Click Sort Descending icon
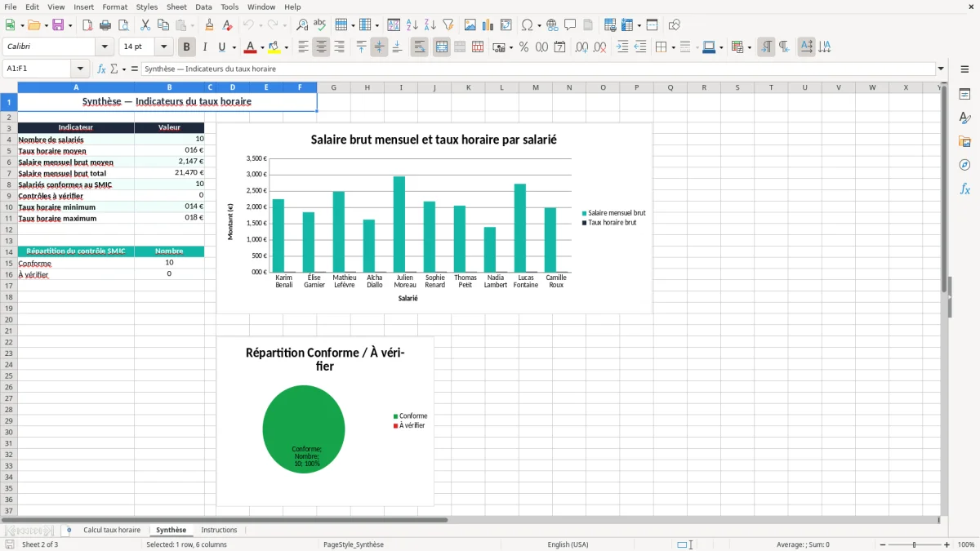Viewport: 980px width, 551px height. [x=430, y=25]
